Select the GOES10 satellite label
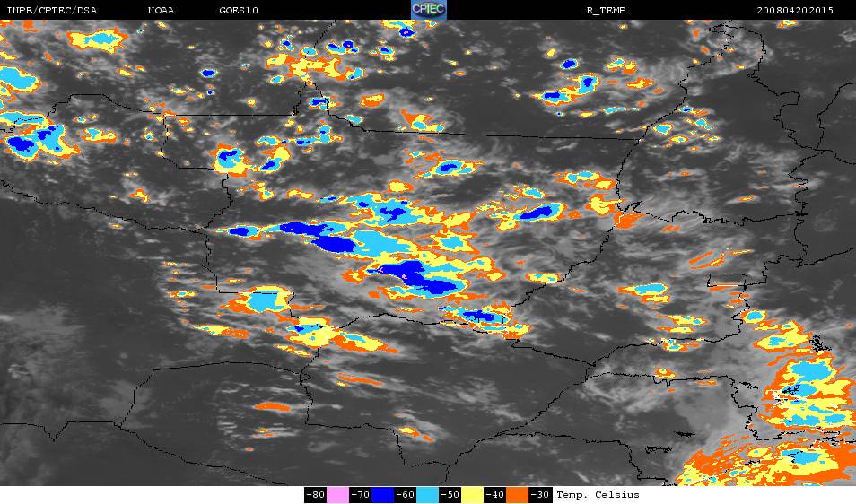The image size is (856, 504). click(x=239, y=11)
